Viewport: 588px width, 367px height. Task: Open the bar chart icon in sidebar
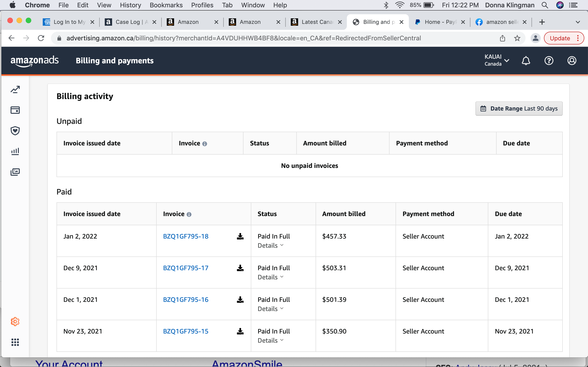click(15, 151)
